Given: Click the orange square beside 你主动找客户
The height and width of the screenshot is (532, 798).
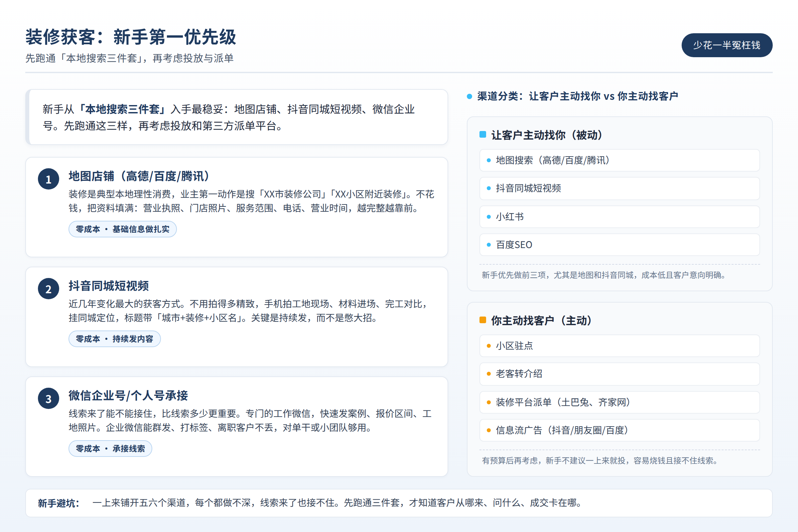Looking at the screenshot, I should pos(483,320).
